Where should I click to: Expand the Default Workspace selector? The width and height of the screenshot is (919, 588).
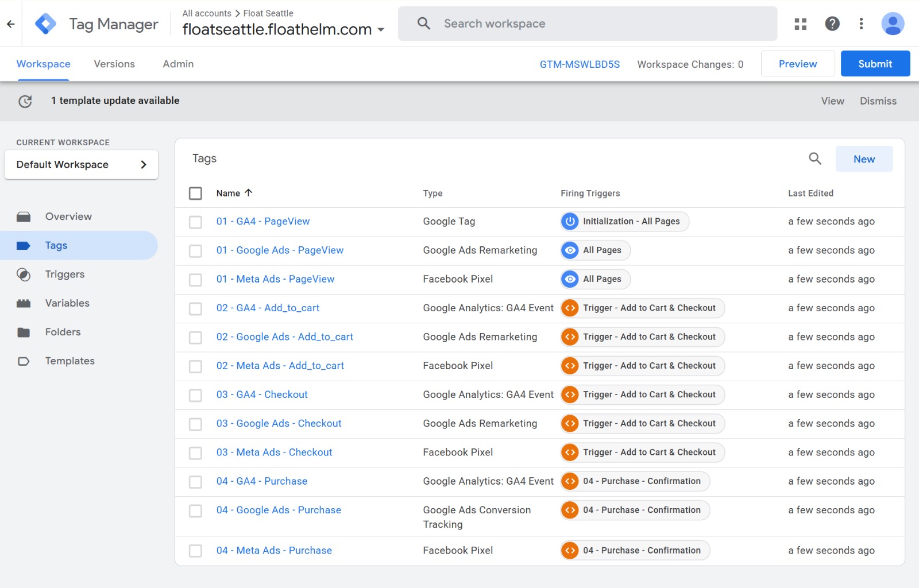pos(81,165)
